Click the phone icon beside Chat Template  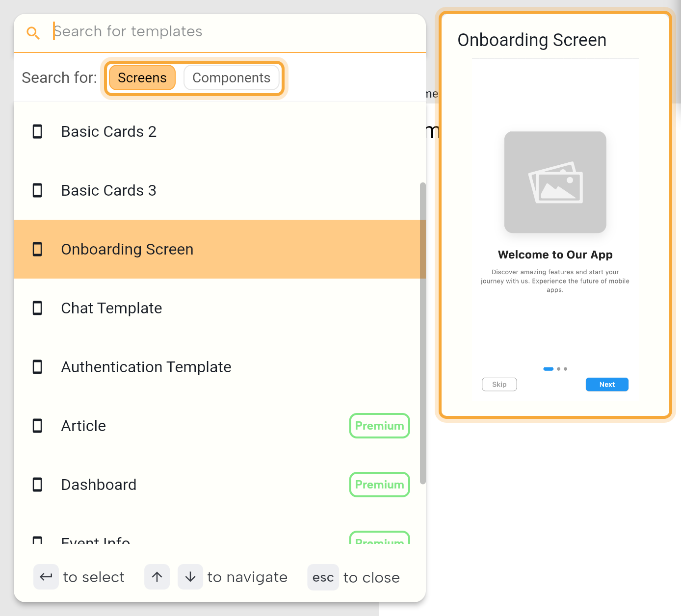coord(37,308)
